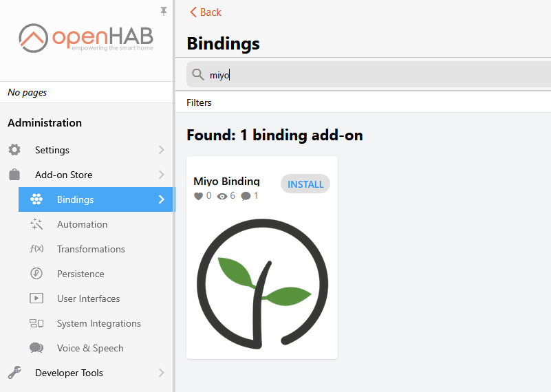Click the System Integrations devices icon

(x=36, y=323)
